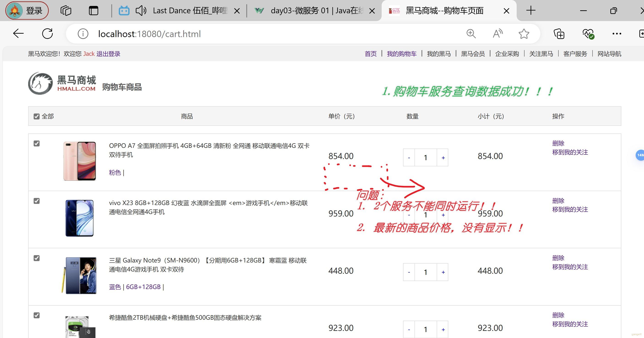
Task: Decrease OPPO A7 quantity with minus
Action: tap(409, 157)
